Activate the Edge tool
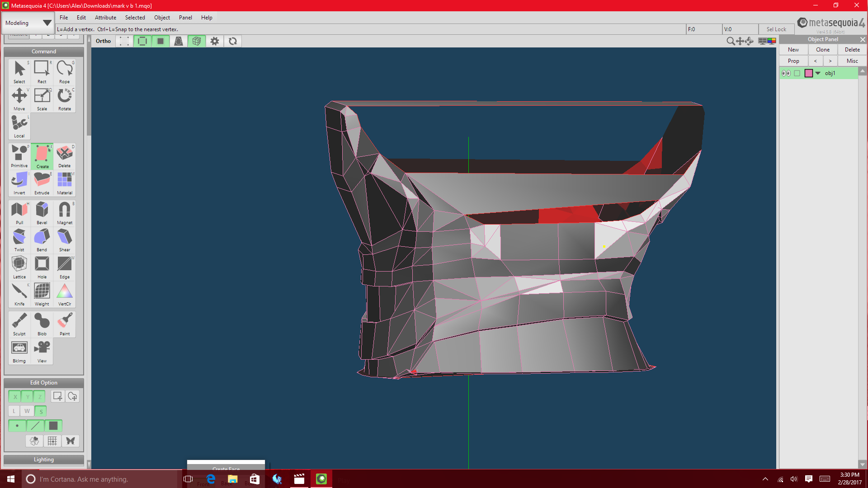Screen dimensions: 868x488 tap(65, 267)
